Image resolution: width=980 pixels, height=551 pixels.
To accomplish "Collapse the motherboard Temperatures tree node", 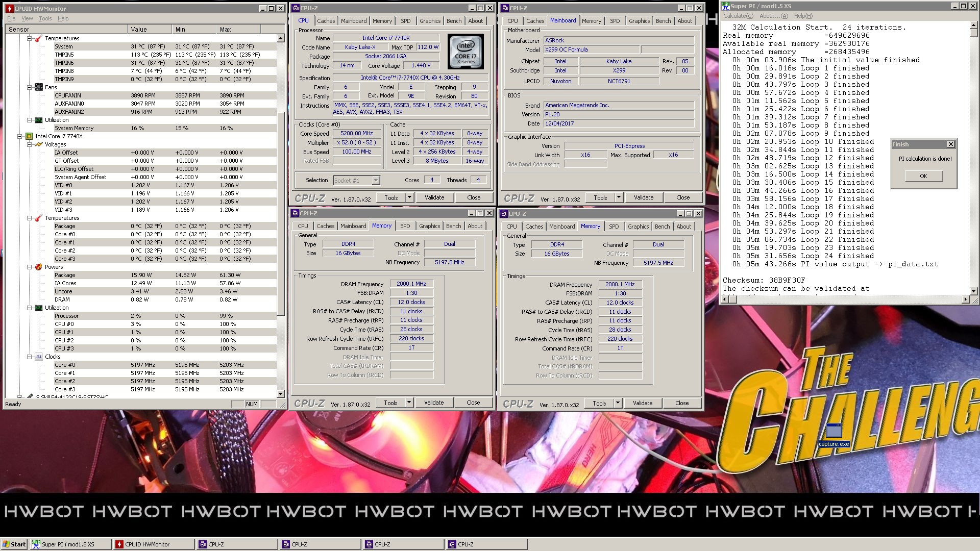I will (x=29, y=38).
